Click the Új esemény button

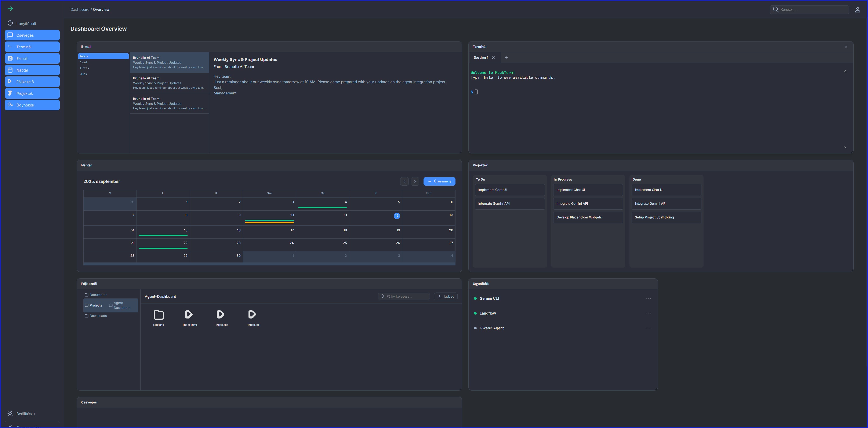[x=439, y=181]
